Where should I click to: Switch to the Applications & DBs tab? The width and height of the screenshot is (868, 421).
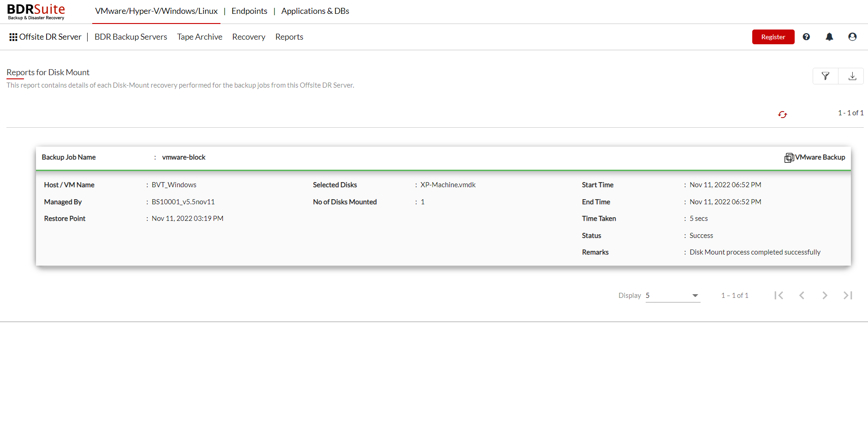[x=315, y=11]
